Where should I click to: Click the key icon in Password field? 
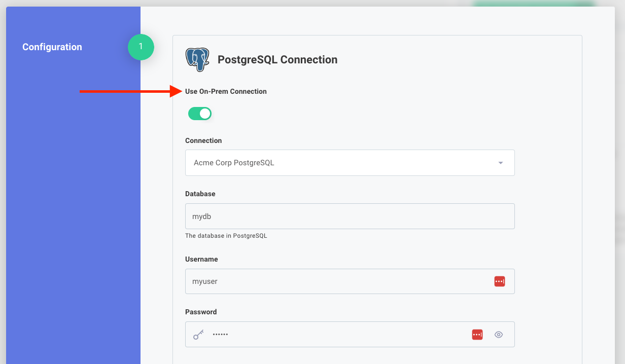pyautogui.click(x=198, y=335)
